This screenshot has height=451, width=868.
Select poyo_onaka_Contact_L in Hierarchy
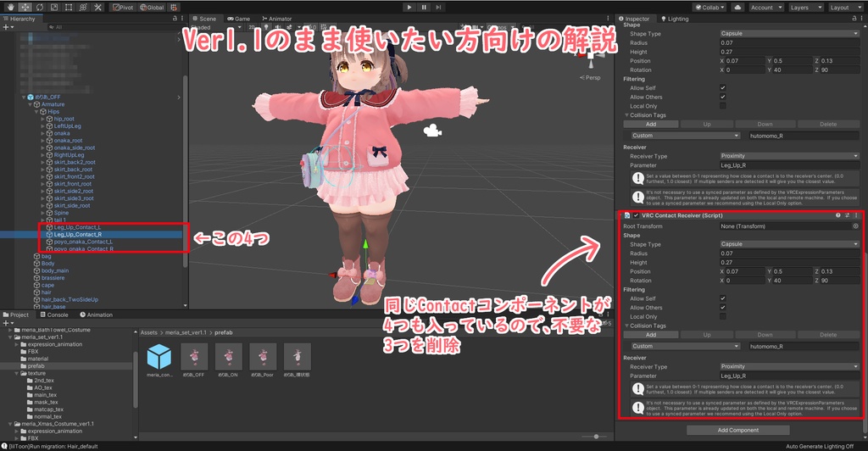point(82,242)
